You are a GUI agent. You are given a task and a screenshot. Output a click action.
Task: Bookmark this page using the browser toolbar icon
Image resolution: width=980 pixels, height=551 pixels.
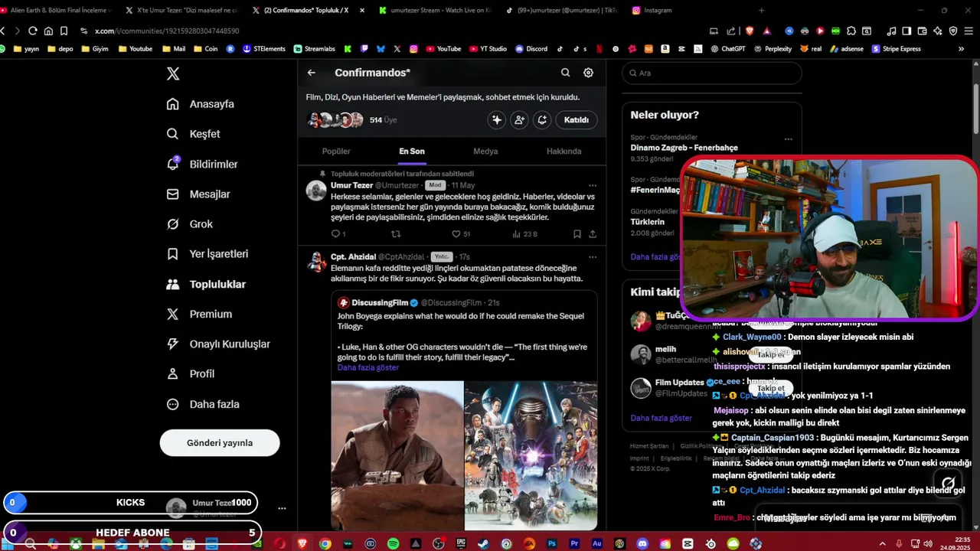pyautogui.click(x=64, y=31)
